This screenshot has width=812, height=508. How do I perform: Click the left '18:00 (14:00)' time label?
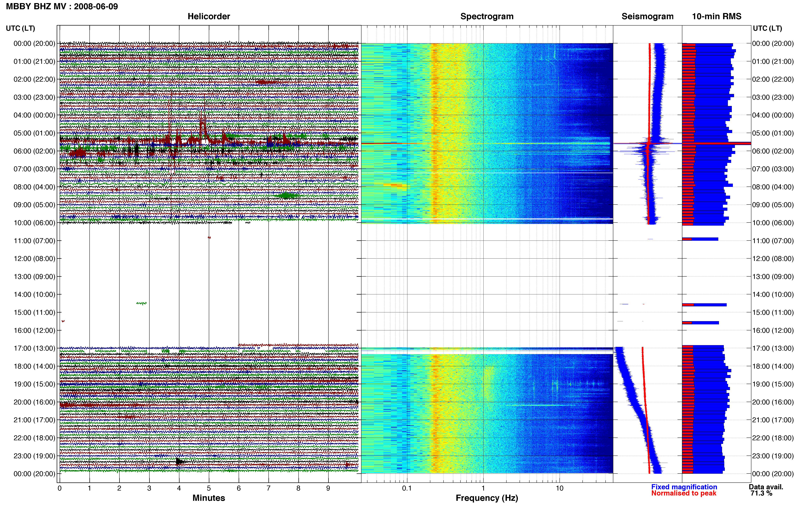coord(34,366)
